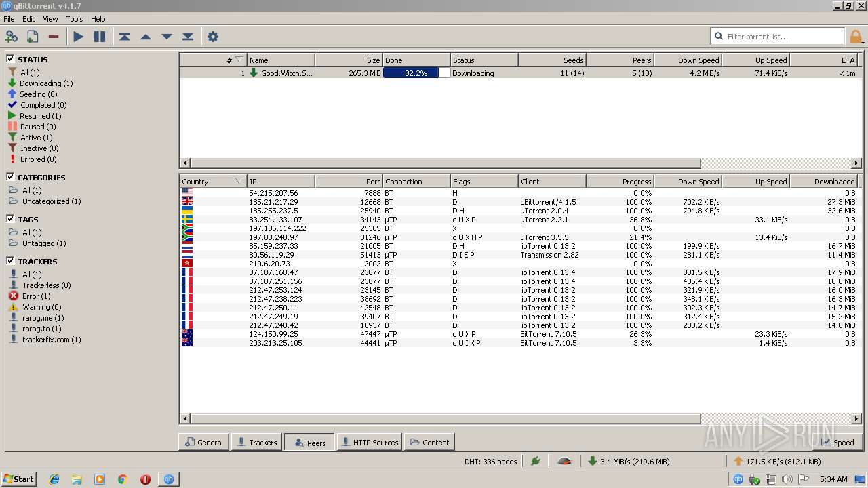868x488 pixels.
Task: Toggle the TAGS section checkbox
Action: pyautogui.click(x=10, y=219)
